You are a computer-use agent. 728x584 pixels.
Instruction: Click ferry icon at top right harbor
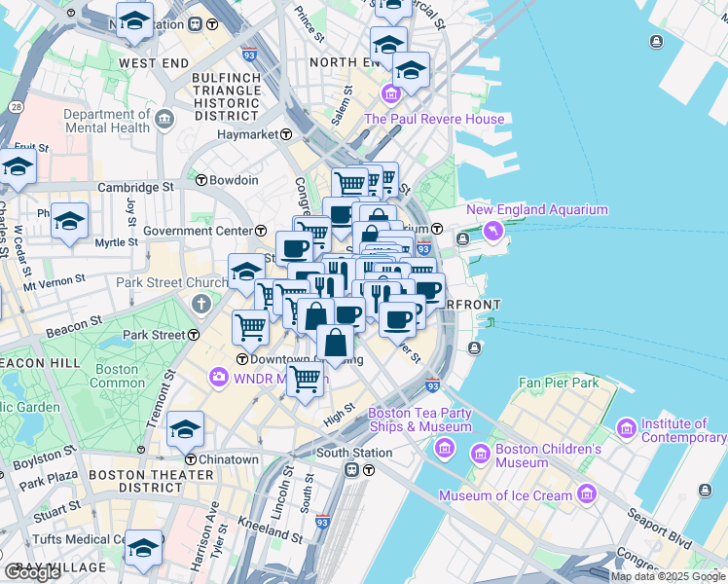pos(656,42)
